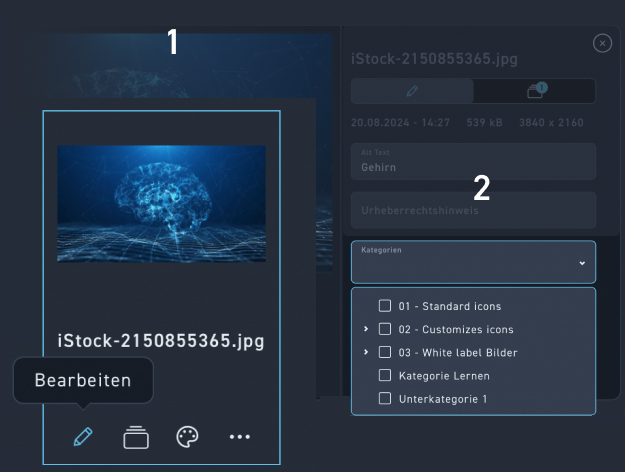Collapse the Kategorien dropdown

click(582, 263)
